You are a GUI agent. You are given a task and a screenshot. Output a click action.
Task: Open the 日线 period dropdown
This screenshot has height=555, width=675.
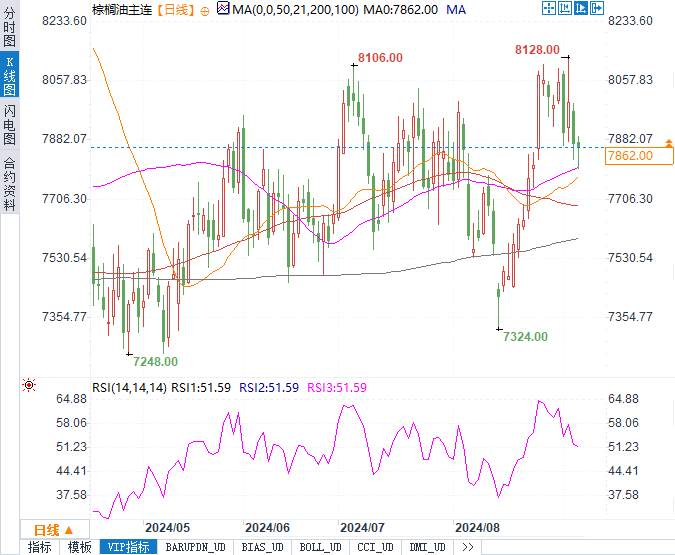click(54, 530)
